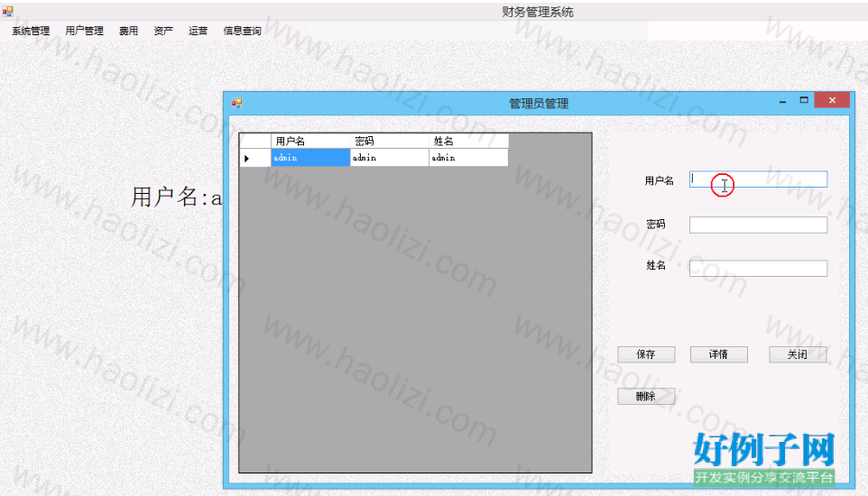Click the 详情 button
The width and height of the screenshot is (868, 496).
pyautogui.click(x=718, y=354)
